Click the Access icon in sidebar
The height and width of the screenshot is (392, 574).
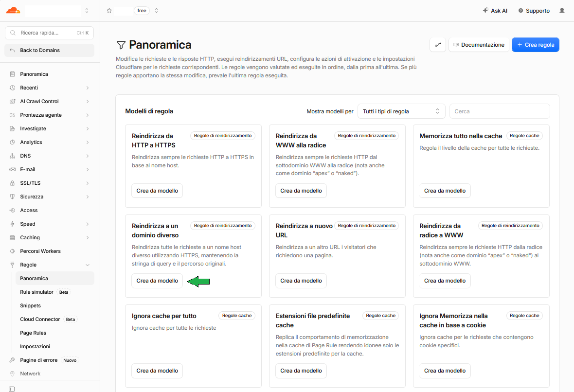point(13,211)
